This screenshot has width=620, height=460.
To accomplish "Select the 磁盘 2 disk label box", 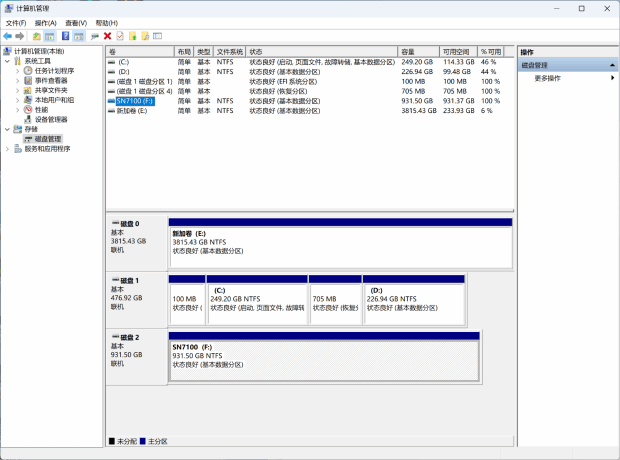I will pos(137,356).
